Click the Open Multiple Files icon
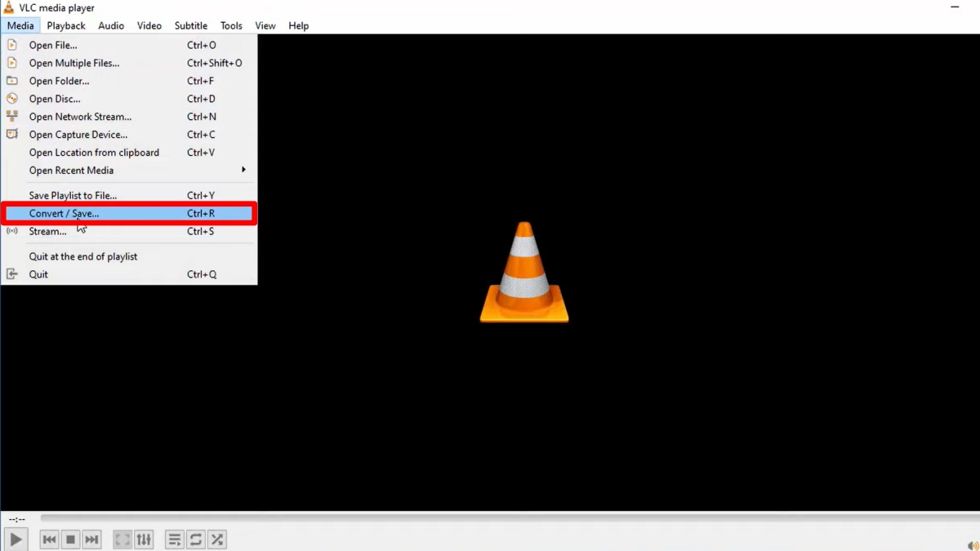 (x=12, y=63)
